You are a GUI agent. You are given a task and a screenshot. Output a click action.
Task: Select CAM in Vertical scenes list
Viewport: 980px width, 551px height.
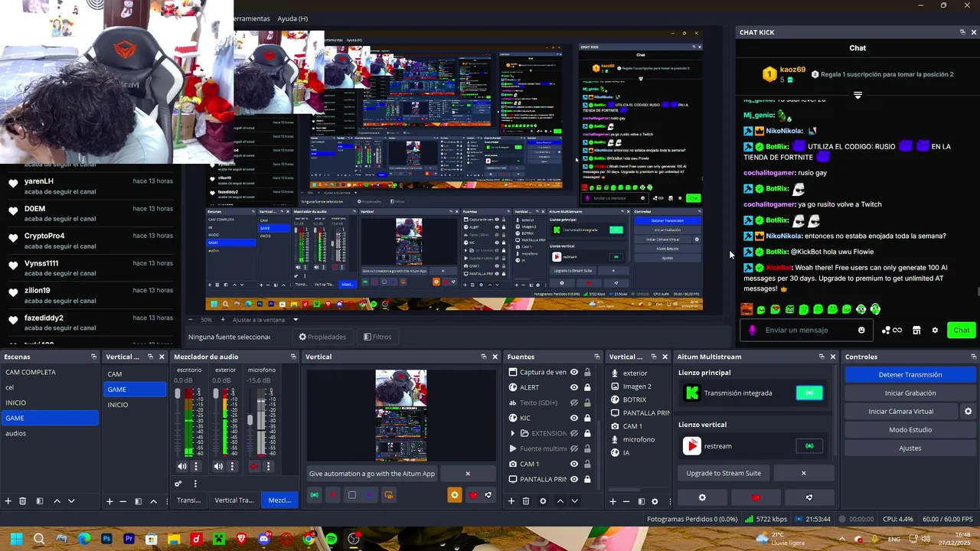tap(135, 374)
